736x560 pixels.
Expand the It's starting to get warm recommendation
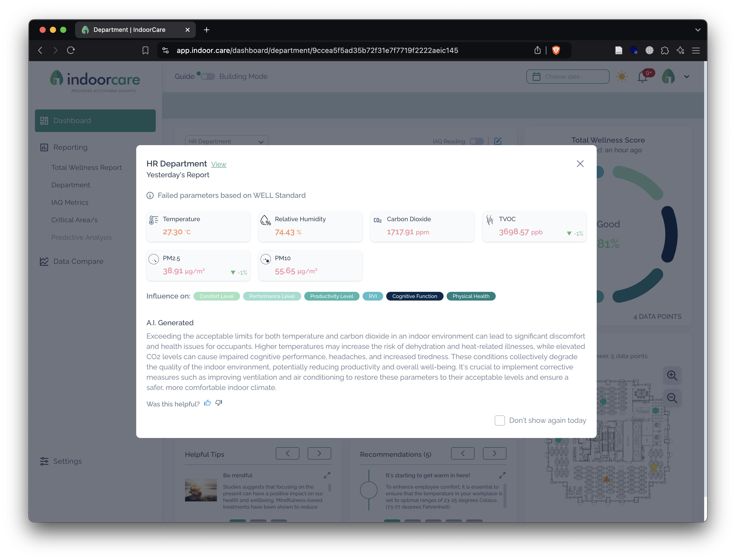coord(502,475)
